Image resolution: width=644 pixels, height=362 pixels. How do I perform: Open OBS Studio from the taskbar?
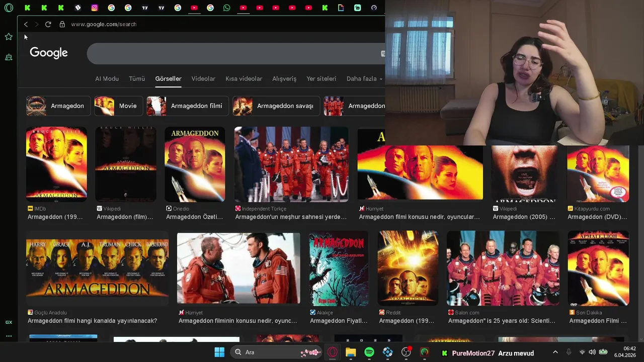406,352
